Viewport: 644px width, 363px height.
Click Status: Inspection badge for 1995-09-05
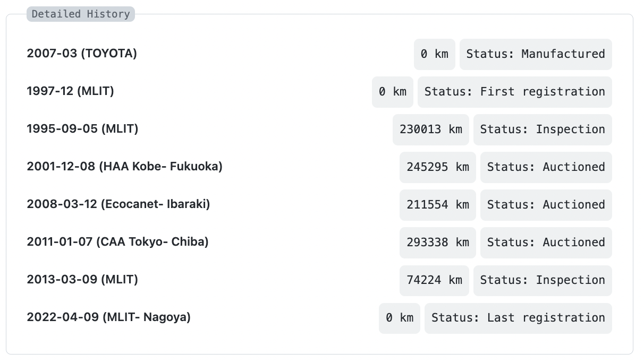click(x=542, y=129)
